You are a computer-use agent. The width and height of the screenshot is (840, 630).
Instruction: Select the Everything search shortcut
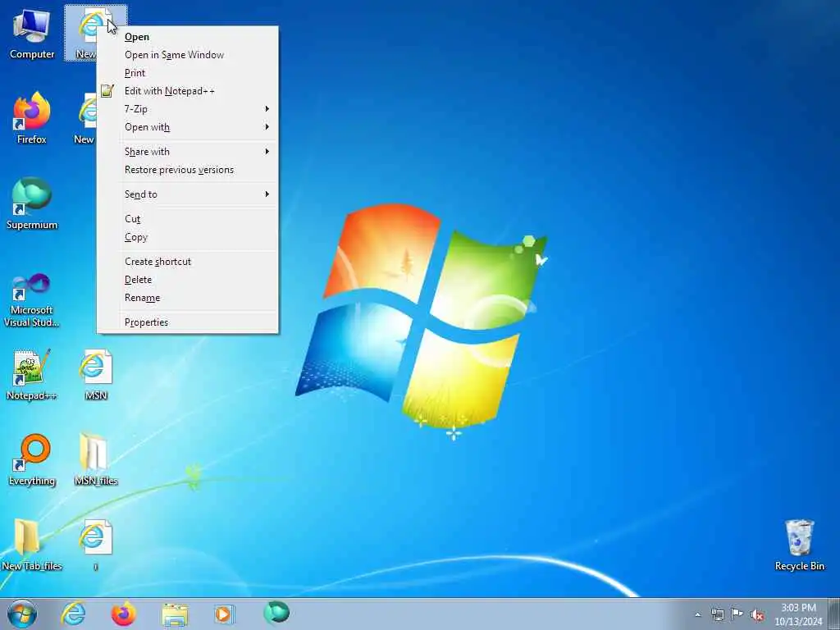pos(32,459)
